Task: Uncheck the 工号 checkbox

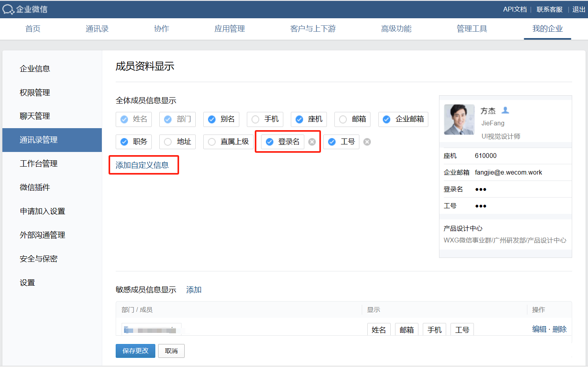Action: click(x=332, y=142)
